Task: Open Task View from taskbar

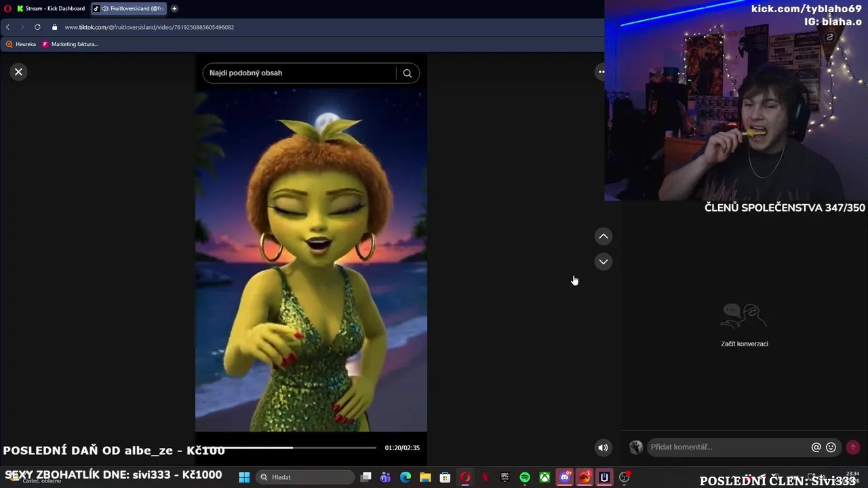Action: tap(366, 477)
